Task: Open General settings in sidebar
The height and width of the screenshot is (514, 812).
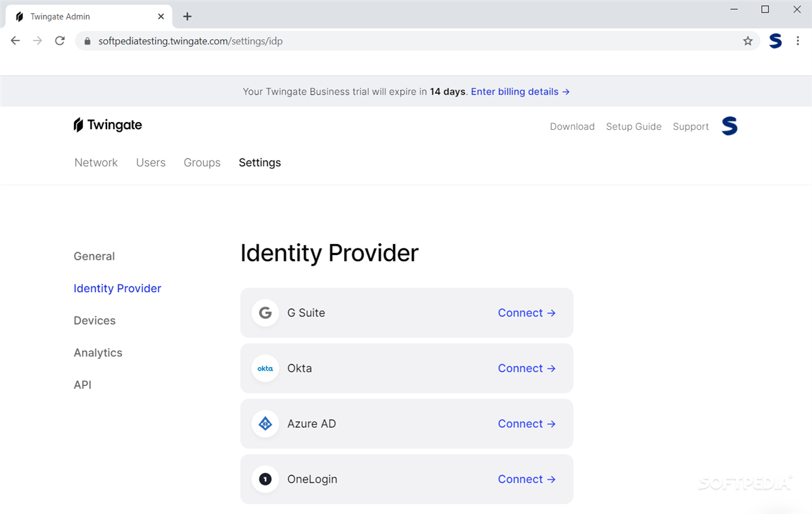Action: pos(94,256)
